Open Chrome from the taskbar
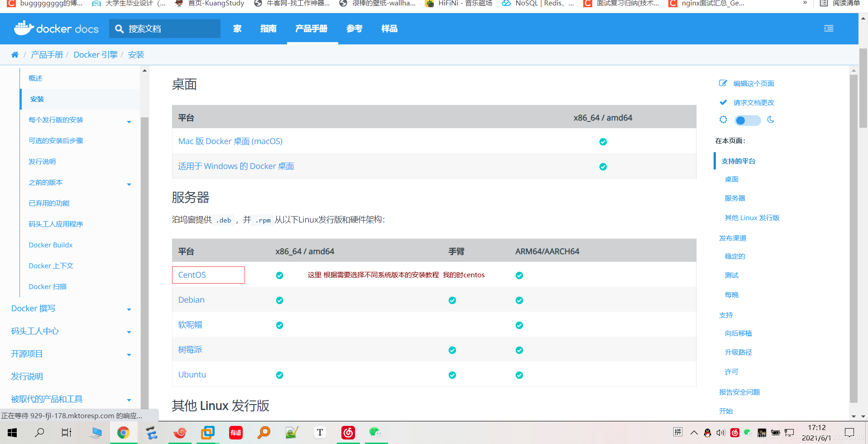This screenshot has height=444, width=868. click(x=123, y=433)
